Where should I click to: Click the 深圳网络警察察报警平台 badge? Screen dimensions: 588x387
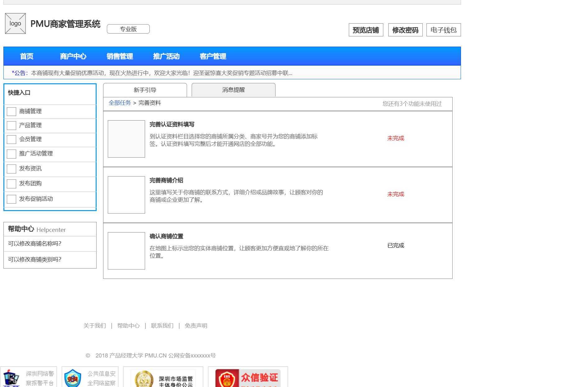(x=28, y=378)
